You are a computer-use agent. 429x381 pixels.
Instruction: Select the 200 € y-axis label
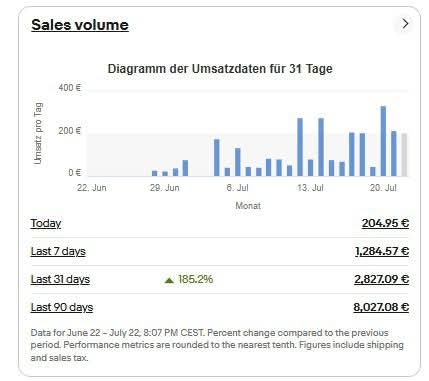(x=69, y=131)
